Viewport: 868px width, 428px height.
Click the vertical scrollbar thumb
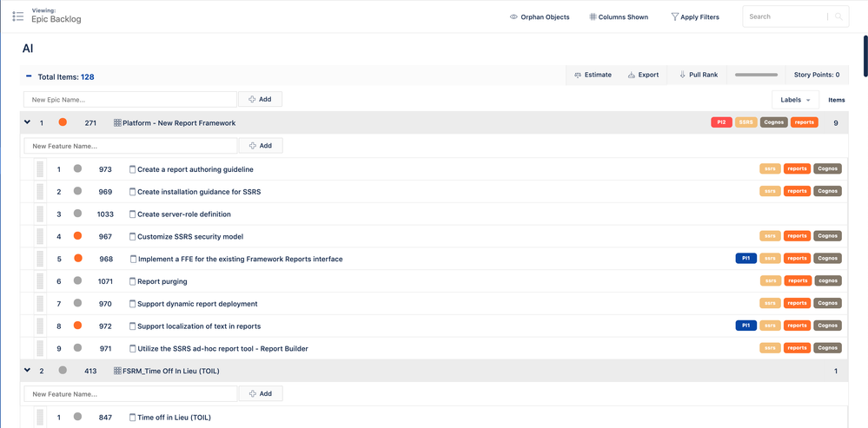tap(865, 56)
